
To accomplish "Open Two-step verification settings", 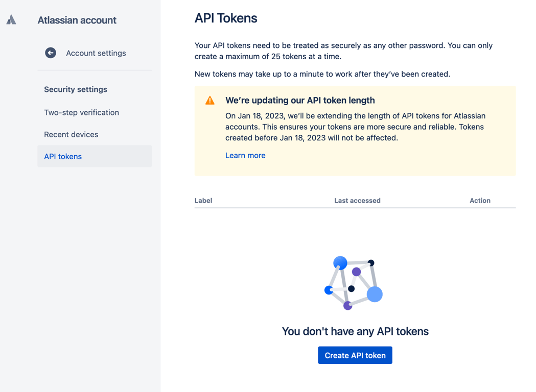I will click(81, 113).
